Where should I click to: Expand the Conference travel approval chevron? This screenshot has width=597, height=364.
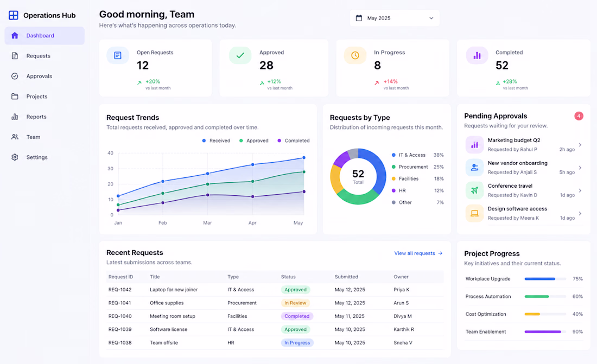pyautogui.click(x=580, y=190)
